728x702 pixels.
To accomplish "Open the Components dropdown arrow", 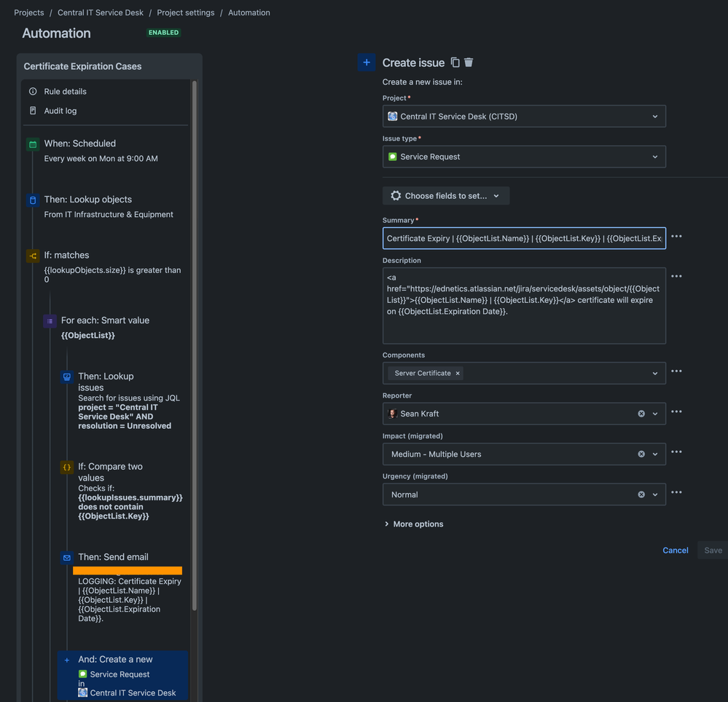I will click(x=655, y=374).
